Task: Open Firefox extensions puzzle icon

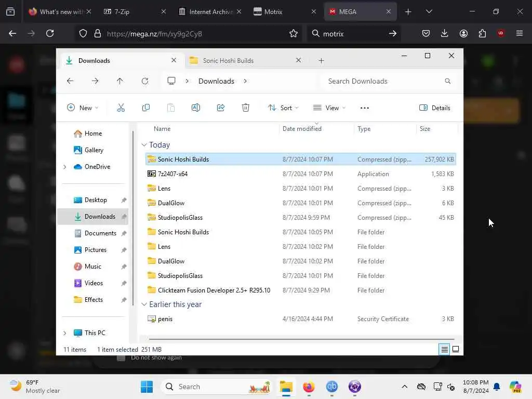Action: pyautogui.click(x=482, y=33)
